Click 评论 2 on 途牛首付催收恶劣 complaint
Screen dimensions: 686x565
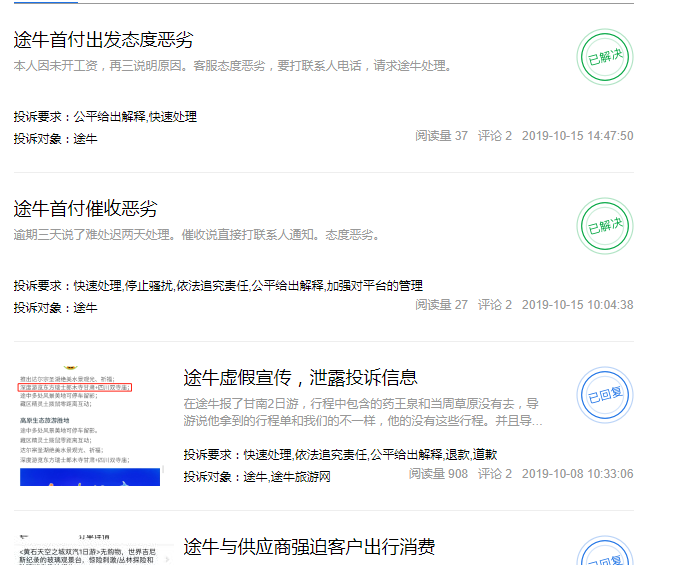coord(494,305)
